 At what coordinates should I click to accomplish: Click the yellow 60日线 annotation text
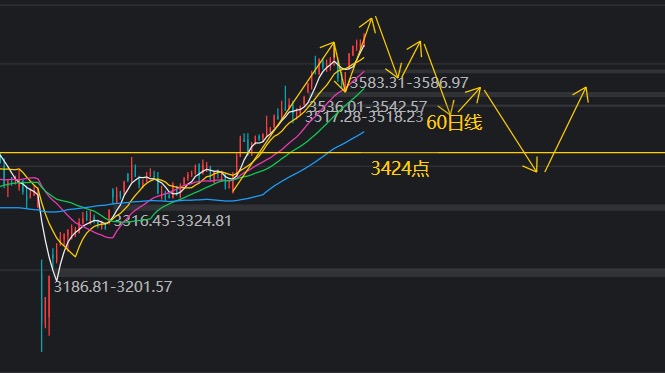pos(454,123)
